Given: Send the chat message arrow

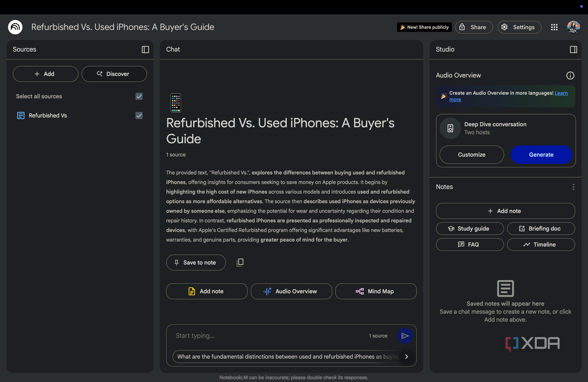Looking at the screenshot, I should click(405, 336).
